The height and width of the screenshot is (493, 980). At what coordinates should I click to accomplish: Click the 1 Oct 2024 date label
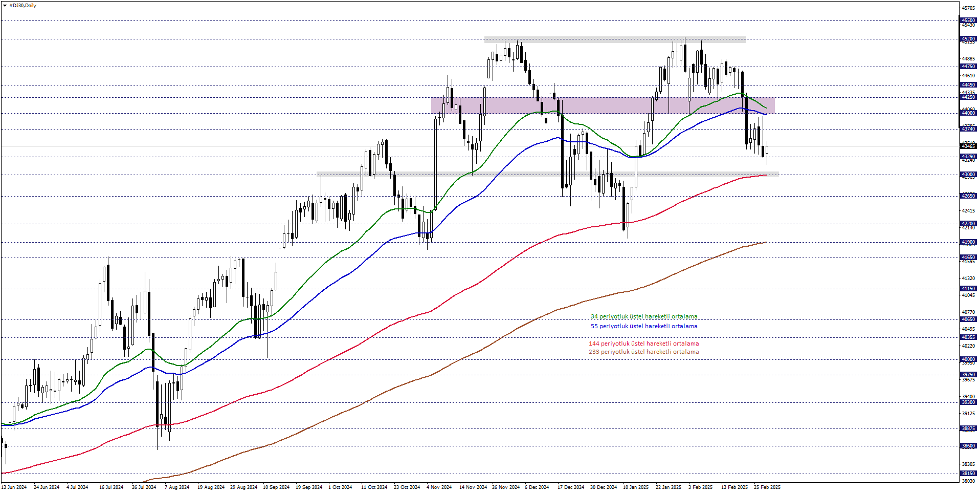[340, 487]
